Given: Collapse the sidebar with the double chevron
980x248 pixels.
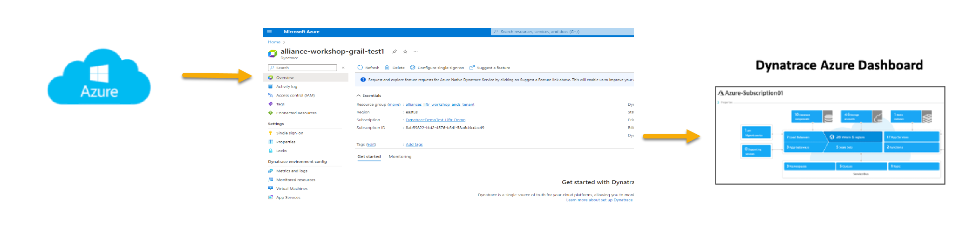Looking at the screenshot, I should pyautogui.click(x=343, y=68).
